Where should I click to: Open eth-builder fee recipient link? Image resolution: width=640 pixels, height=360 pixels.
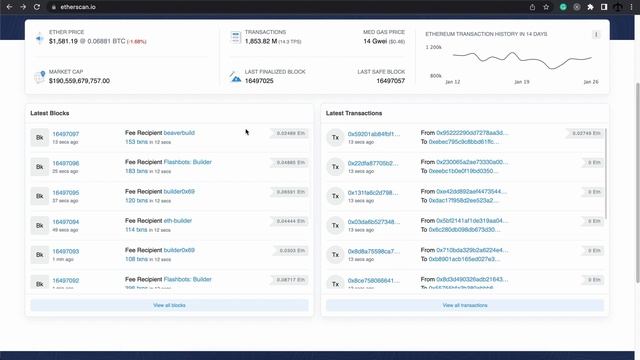178,221
